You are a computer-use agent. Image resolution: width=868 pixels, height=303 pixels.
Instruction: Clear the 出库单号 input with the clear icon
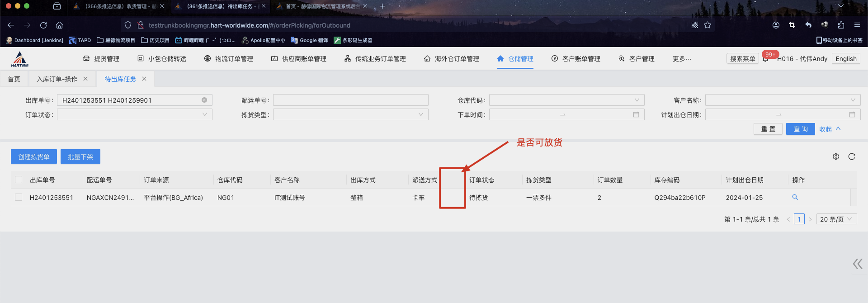pos(204,100)
